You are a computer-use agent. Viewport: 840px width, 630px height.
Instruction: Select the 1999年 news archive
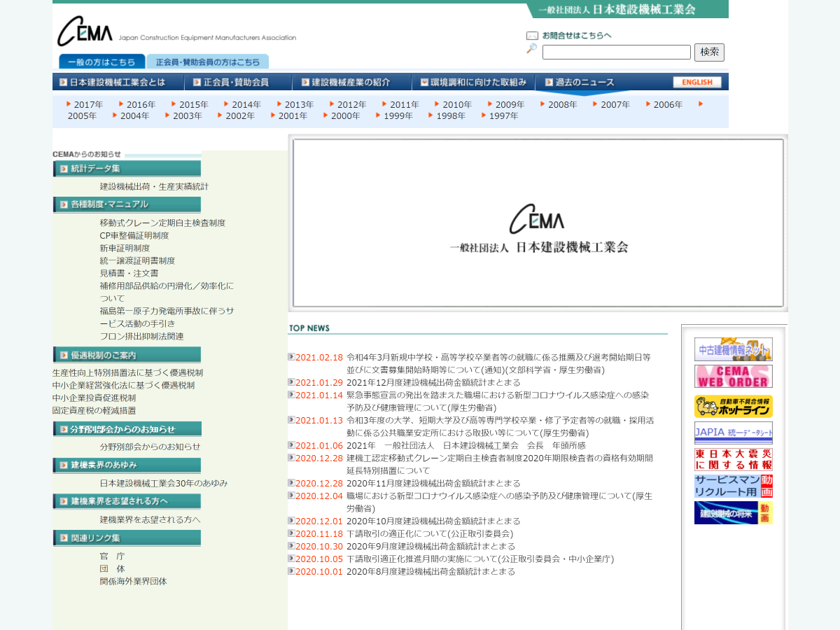point(398,116)
